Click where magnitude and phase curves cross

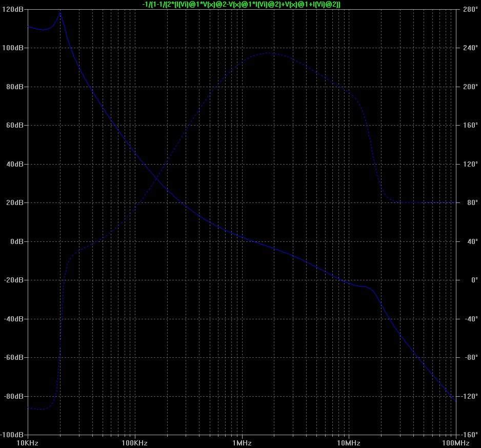tap(157, 178)
